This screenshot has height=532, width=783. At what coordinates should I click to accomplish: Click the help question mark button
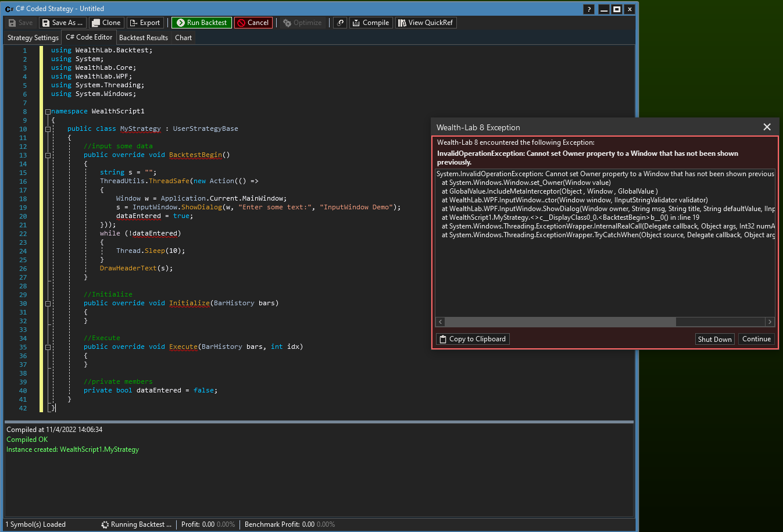(589, 9)
